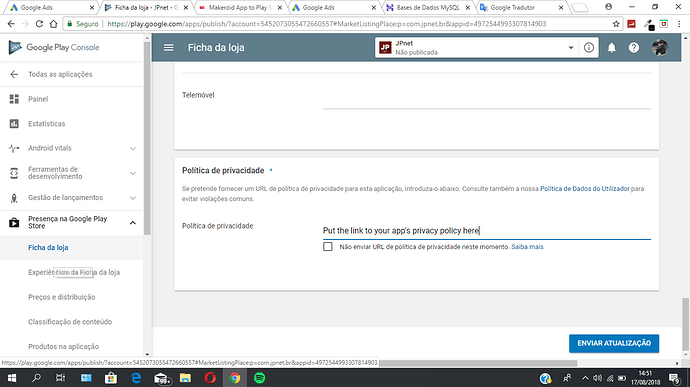Check 'Não enviar URL de política de privacidade' box
690x387 pixels.
(x=328, y=247)
